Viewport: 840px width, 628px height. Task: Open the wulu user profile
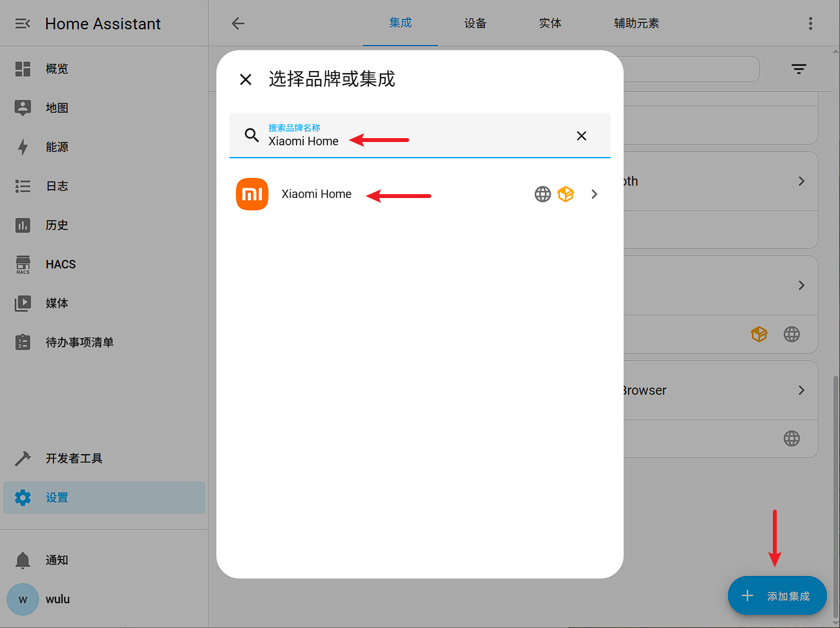[x=104, y=599]
